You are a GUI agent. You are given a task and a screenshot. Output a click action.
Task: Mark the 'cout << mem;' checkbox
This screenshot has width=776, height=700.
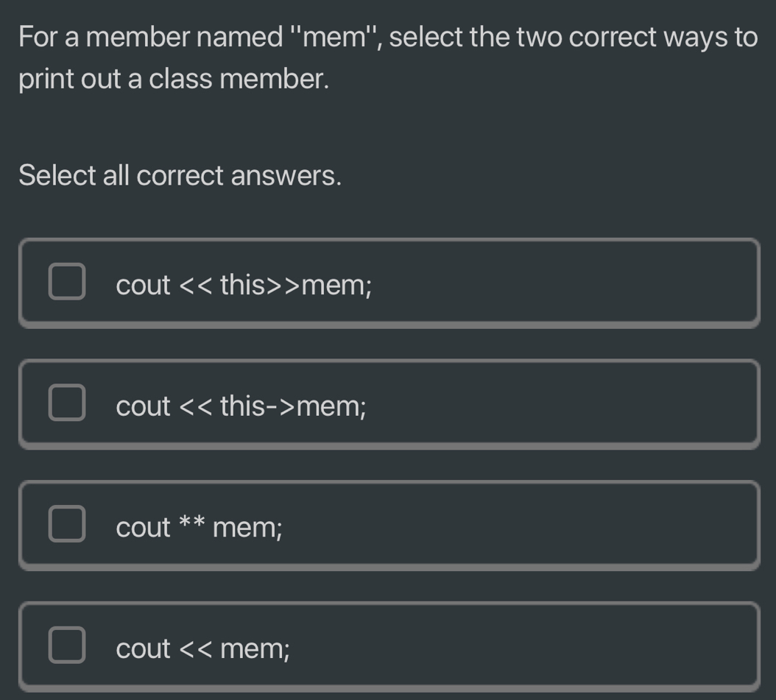[x=67, y=648]
